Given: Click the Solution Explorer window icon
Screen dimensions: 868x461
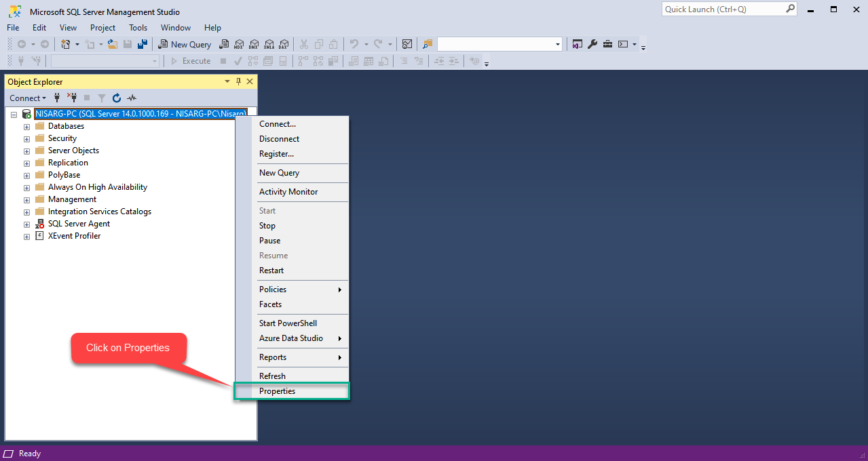Looking at the screenshot, I should click(577, 44).
